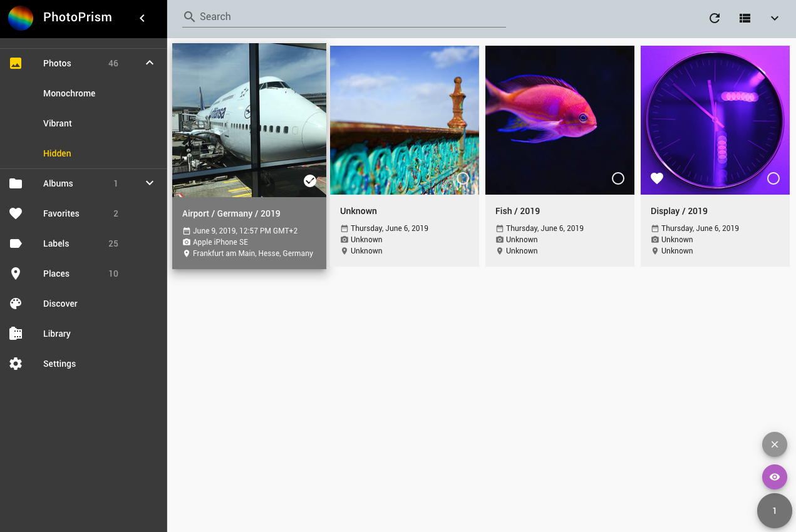Screen dimensions: 796x532
Task: Open the Vibrant photos view
Action: tap(57, 123)
